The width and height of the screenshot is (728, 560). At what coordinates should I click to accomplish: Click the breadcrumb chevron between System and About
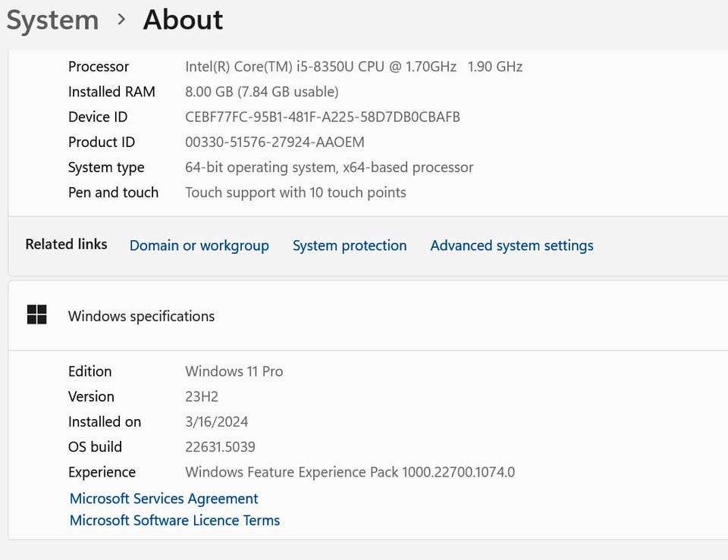(x=121, y=20)
